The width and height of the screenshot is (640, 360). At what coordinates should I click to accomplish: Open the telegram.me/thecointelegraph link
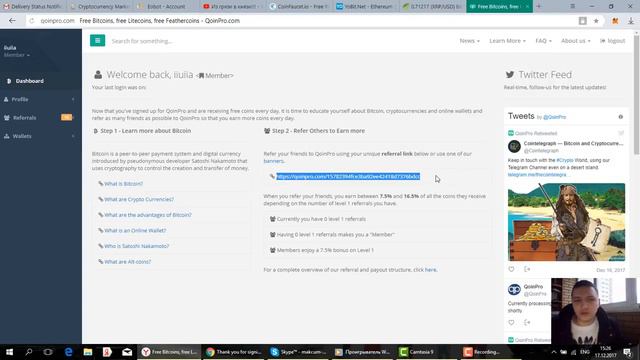point(537,175)
